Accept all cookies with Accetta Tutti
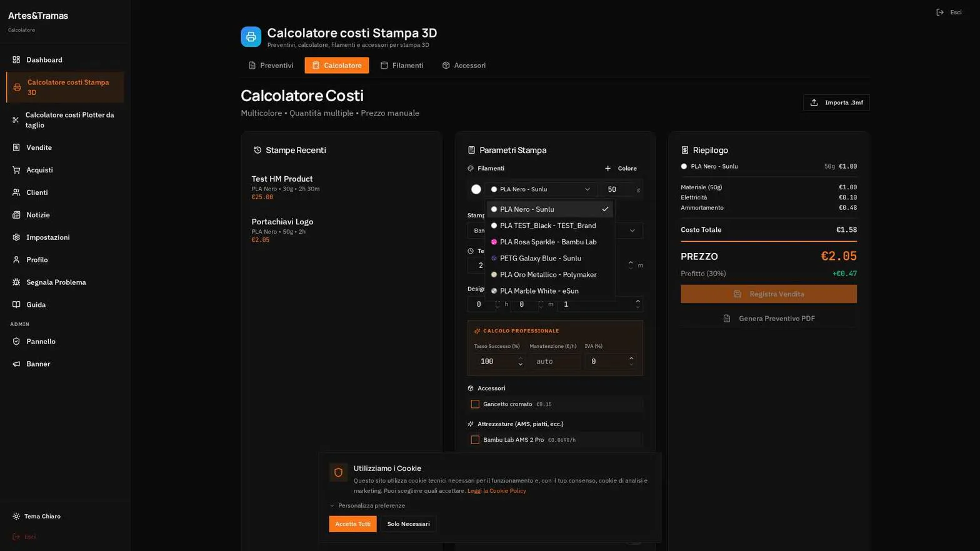Viewport: 980px width, 551px height. click(x=352, y=524)
